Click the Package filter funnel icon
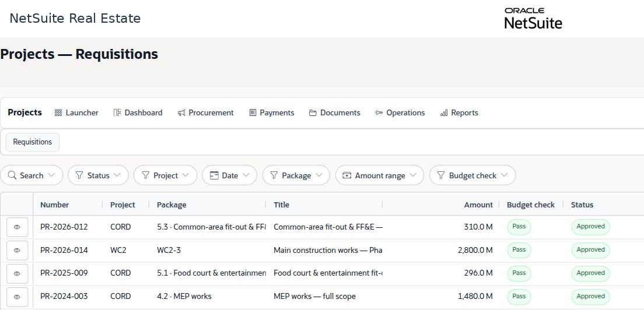The width and height of the screenshot is (644, 310). 274,175
